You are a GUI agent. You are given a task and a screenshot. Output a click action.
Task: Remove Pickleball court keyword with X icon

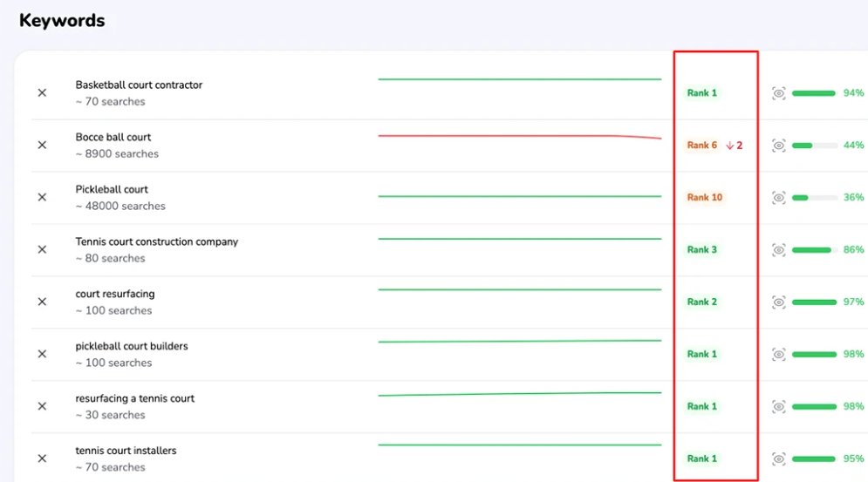click(x=42, y=198)
